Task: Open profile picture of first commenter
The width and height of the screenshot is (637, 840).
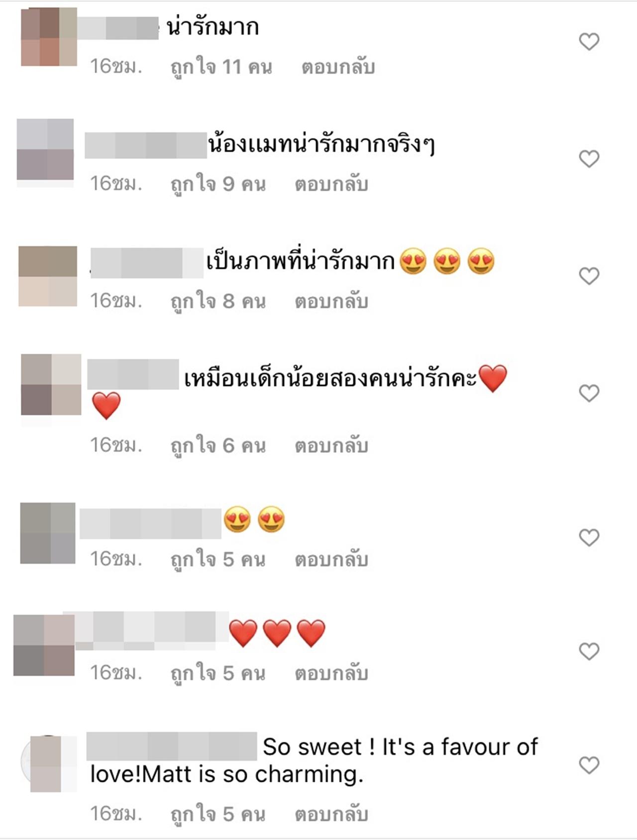Action: (49, 37)
